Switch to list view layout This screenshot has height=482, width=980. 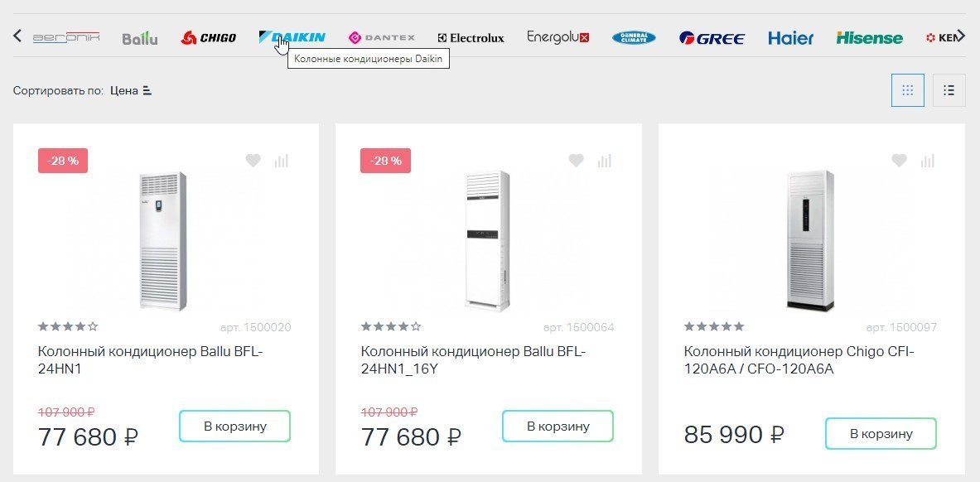tap(949, 90)
